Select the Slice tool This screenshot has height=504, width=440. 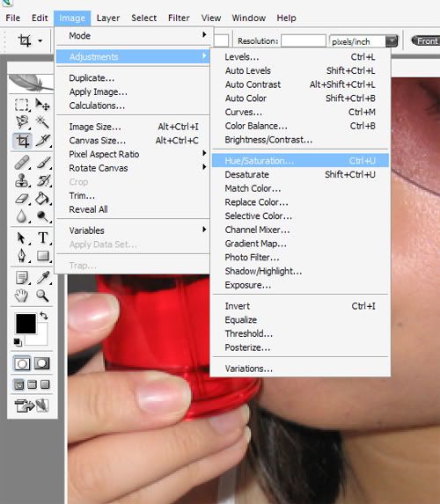click(x=42, y=141)
